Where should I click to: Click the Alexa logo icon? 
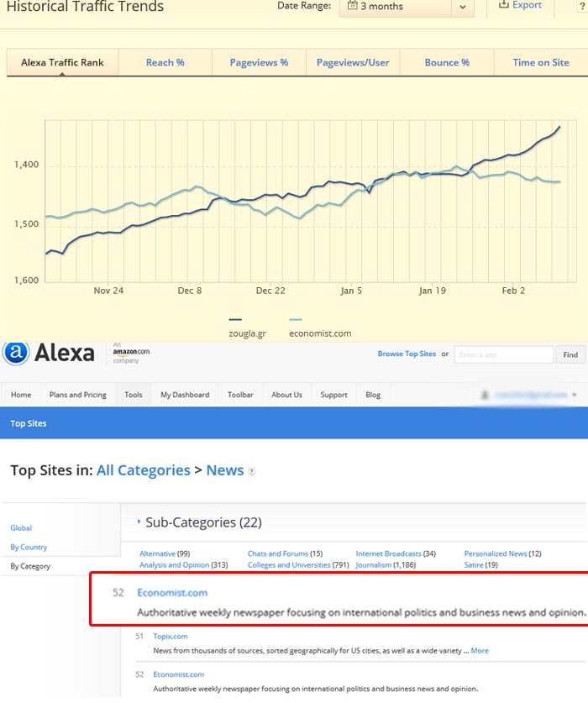14,354
